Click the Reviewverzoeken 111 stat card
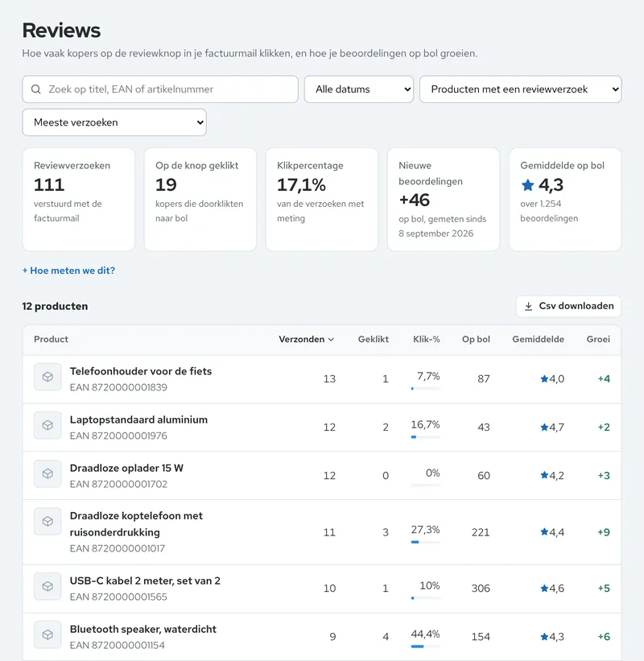This screenshot has height=661, width=644. pos(78,200)
